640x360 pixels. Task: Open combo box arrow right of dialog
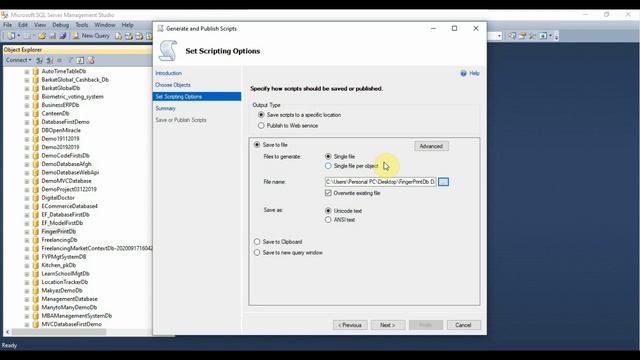tap(499, 36)
